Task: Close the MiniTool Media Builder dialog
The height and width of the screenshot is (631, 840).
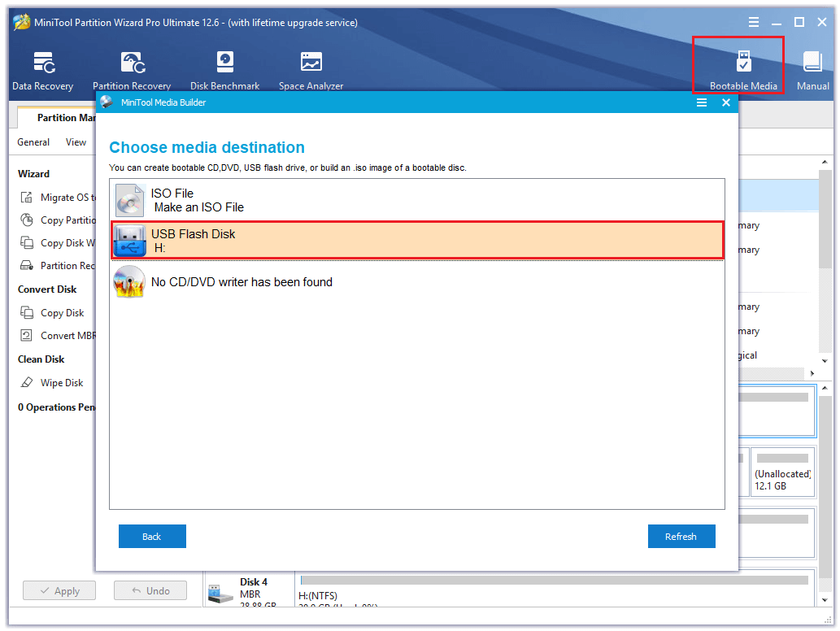Action: (x=726, y=102)
